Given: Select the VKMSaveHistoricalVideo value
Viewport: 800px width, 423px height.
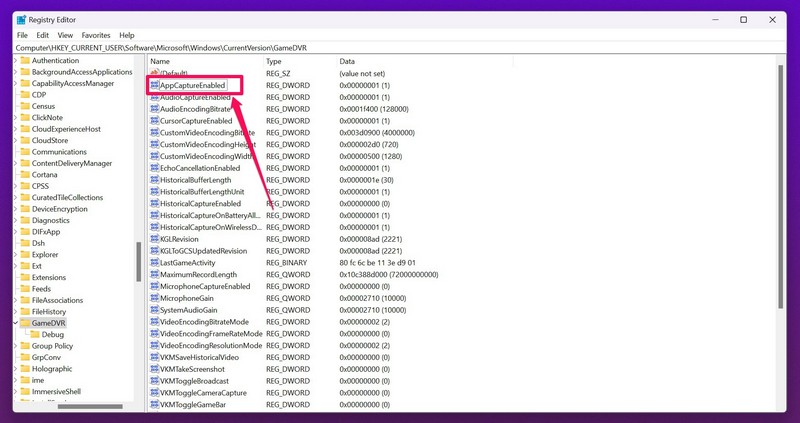Looking at the screenshot, I should pos(199,357).
